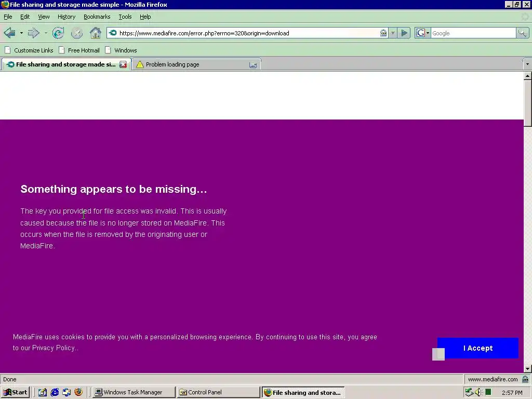Image resolution: width=532 pixels, height=399 pixels.
Task: Open the Forward history dropdown arrow
Action: (46, 33)
